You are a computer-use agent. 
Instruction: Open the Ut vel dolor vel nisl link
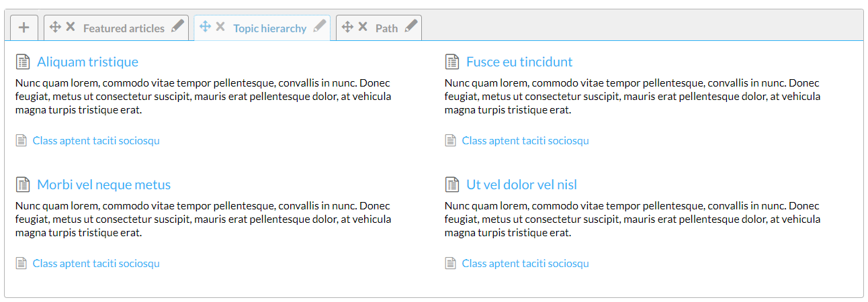tap(521, 185)
